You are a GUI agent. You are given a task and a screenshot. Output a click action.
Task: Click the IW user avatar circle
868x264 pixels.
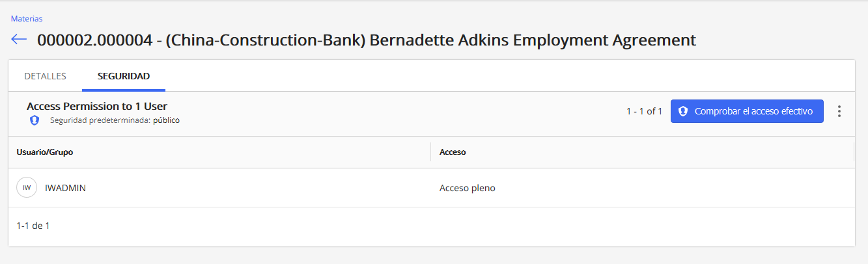click(x=27, y=188)
